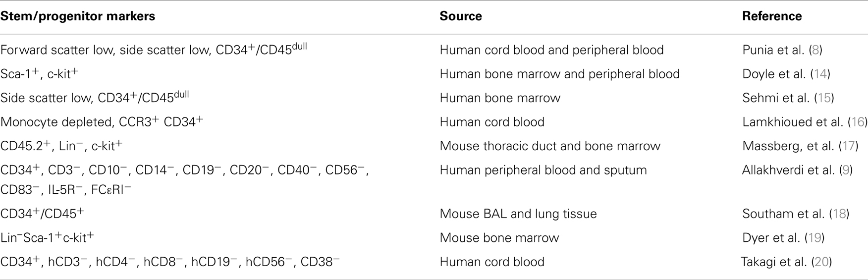Open reference link 9 by Allakhverdi
The width and height of the screenshot is (868, 280).
click(845, 170)
